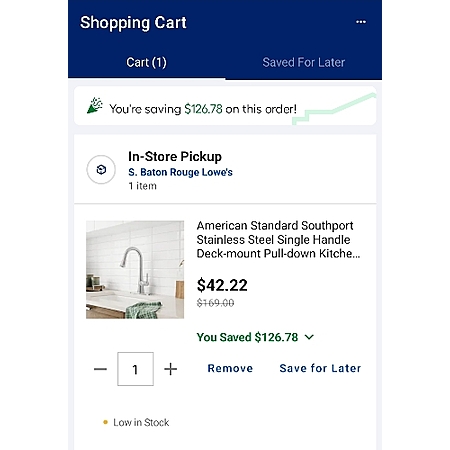Save the faucet for later
The width and height of the screenshot is (450, 450).
point(320,368)
